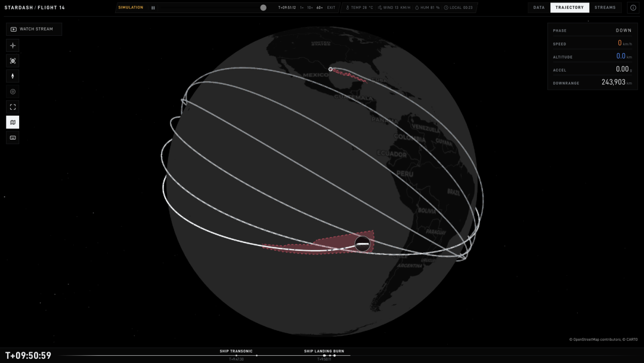Click the wind speed icon

380,8
